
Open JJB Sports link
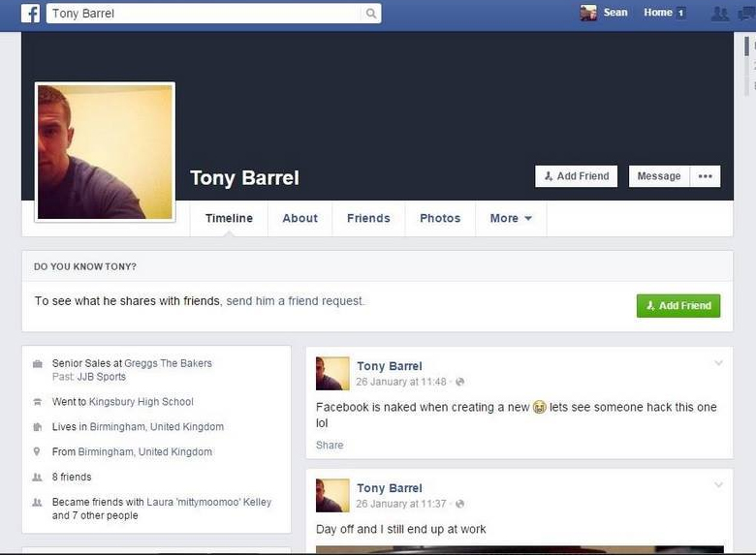click(x=102, y=377)
